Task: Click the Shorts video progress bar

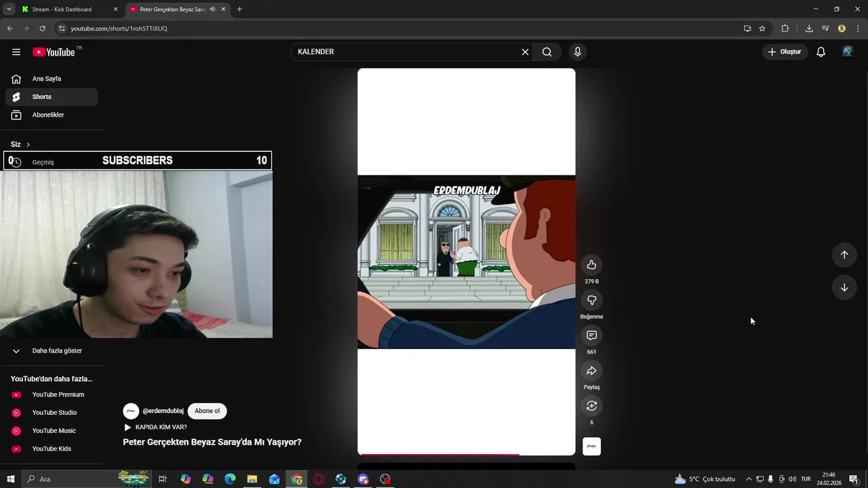Action: click(467, 454)
